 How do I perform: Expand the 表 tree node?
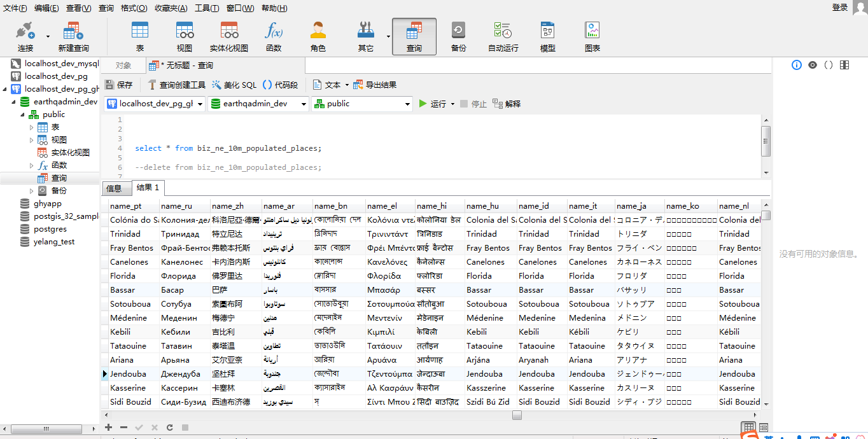click(32, 127)
